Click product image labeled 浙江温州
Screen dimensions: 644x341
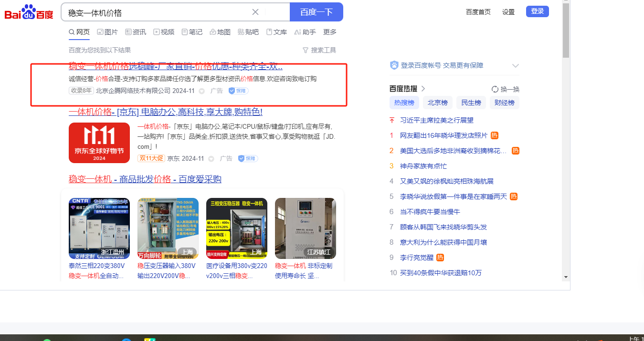[x=99, y=228]
